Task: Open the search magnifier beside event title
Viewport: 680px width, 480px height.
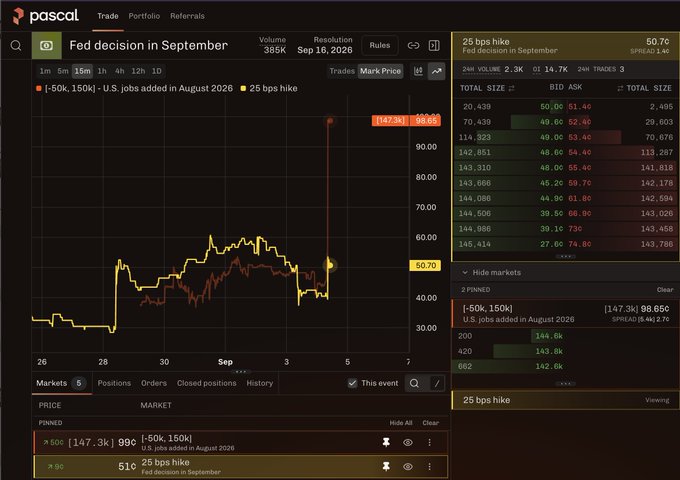Action: [16, 45]
